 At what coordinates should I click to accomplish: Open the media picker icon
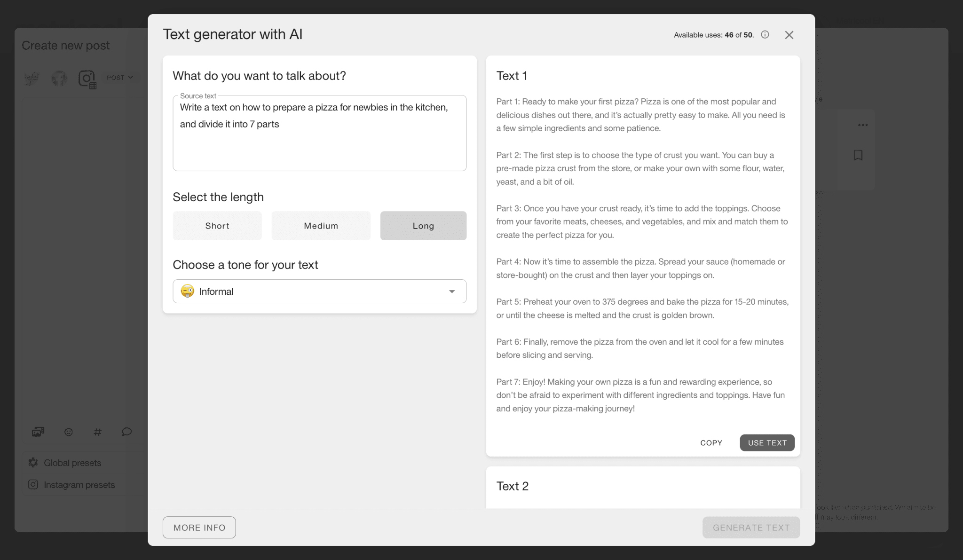click(x=38, y=432)
